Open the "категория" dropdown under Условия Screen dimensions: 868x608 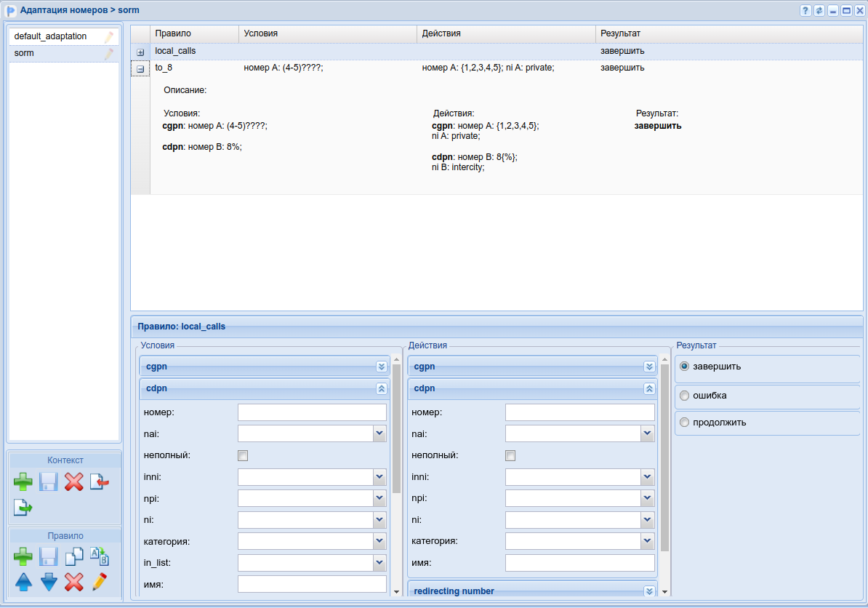(x=379, y=541)
